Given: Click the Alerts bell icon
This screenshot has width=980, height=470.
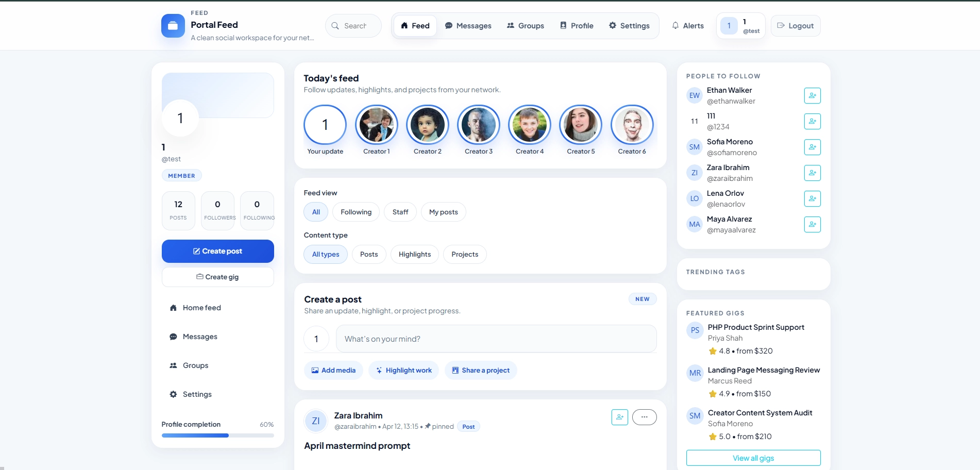Looking at the screenshot, I should (675, 26).
